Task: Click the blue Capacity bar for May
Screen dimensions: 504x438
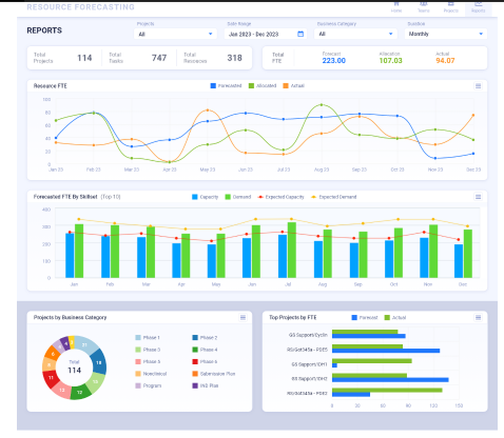Action: click(212, 261)
